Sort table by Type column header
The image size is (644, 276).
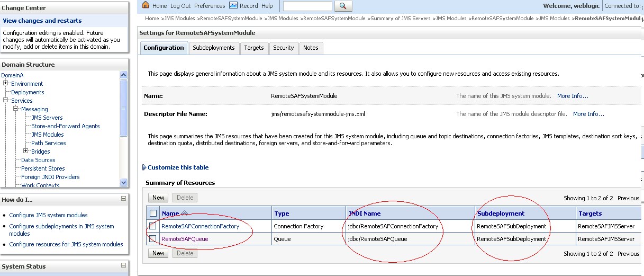[x=281, y=213]
